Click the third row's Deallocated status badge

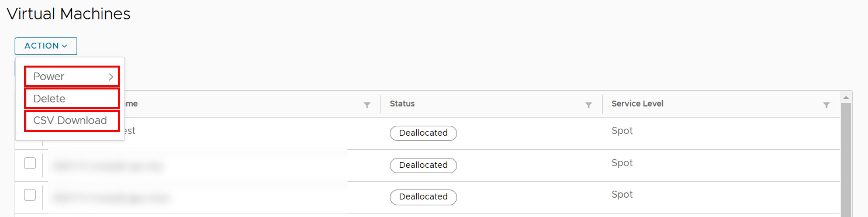coord(423,197)
